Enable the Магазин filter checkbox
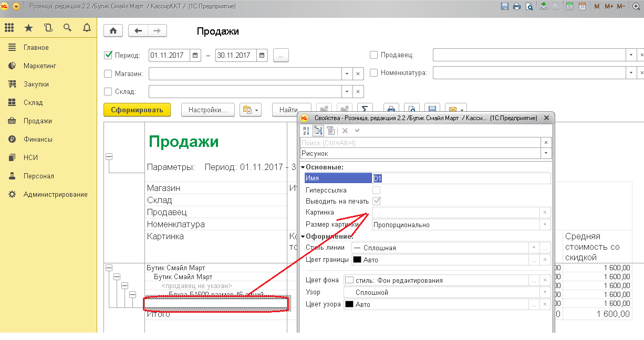The height and width of the screenshot is (340, 644). pos(109,73)
